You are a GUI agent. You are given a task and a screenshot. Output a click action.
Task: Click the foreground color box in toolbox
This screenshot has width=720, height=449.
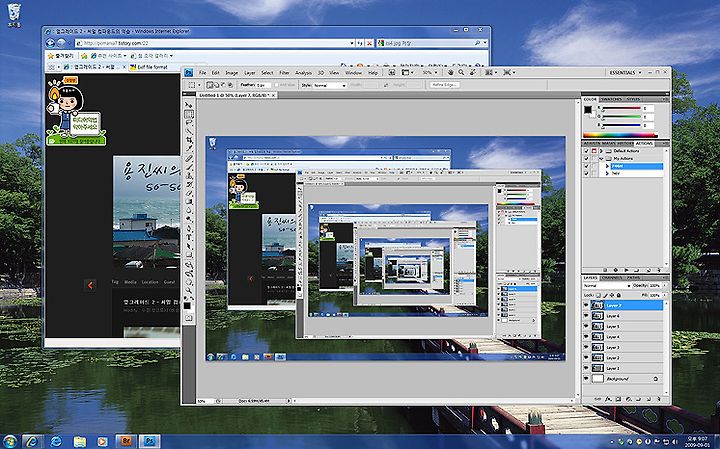point(187,306)
